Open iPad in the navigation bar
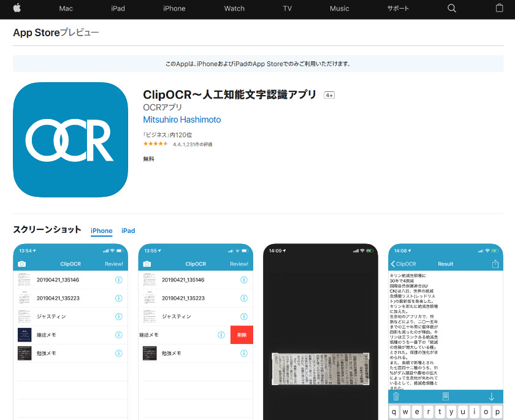515x420 pixels. (118, 9)
